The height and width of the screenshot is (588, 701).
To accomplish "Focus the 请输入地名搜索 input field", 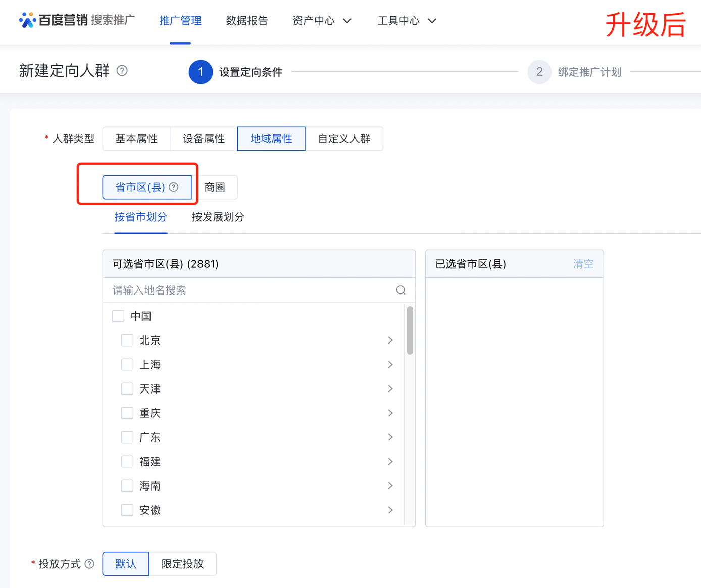I will tap(250, 290).
